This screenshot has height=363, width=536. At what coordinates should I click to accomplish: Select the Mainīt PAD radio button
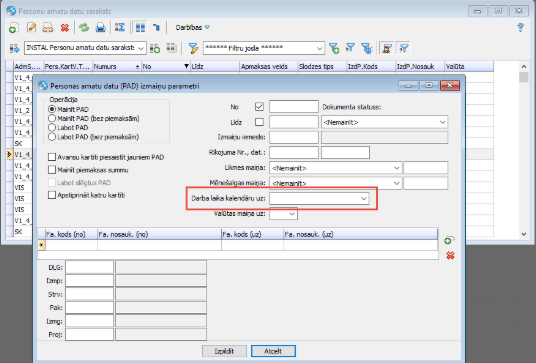coord(52,109)
